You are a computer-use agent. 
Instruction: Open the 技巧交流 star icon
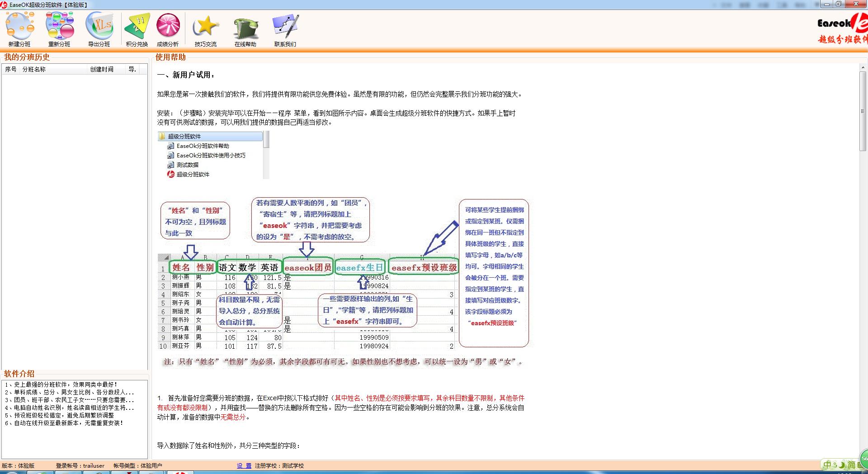(206, 29)
